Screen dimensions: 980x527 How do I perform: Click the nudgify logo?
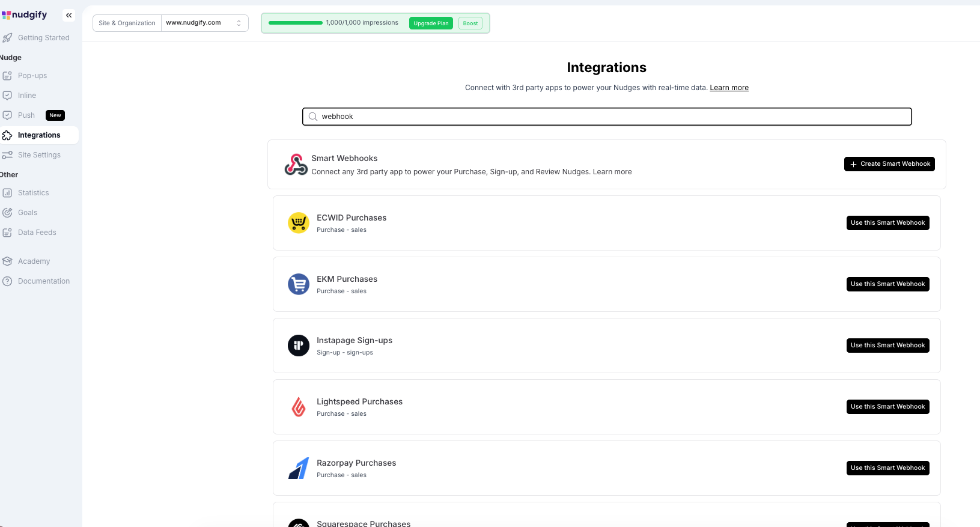tap(24, 14)
